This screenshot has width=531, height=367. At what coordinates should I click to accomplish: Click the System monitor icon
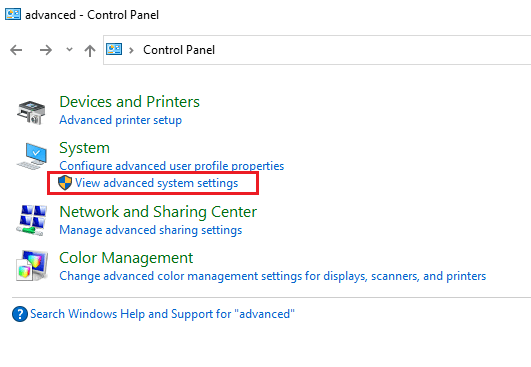click(32, 156)
